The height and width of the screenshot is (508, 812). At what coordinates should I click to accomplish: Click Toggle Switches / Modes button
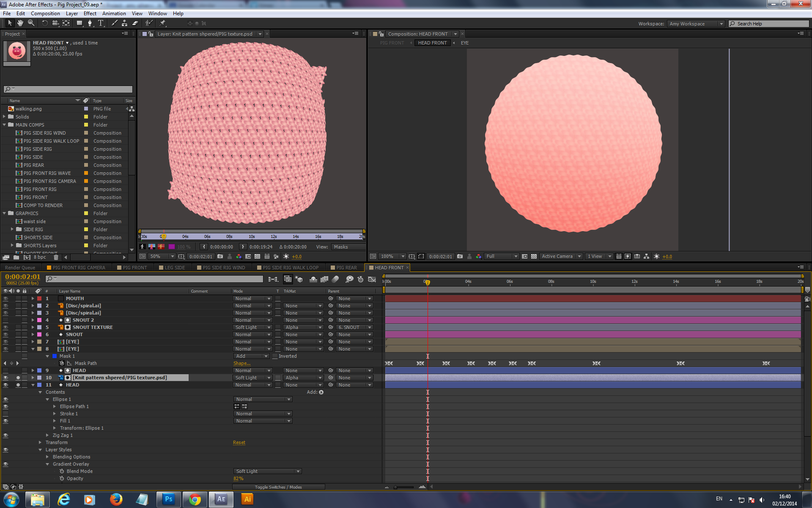[x=278, y=487]
